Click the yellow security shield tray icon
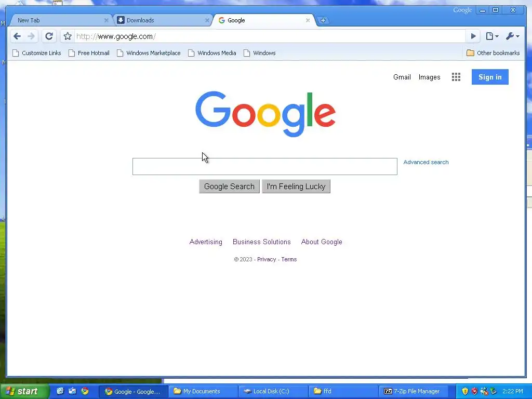Screen dimensions: 532x399 click(465, 391)
